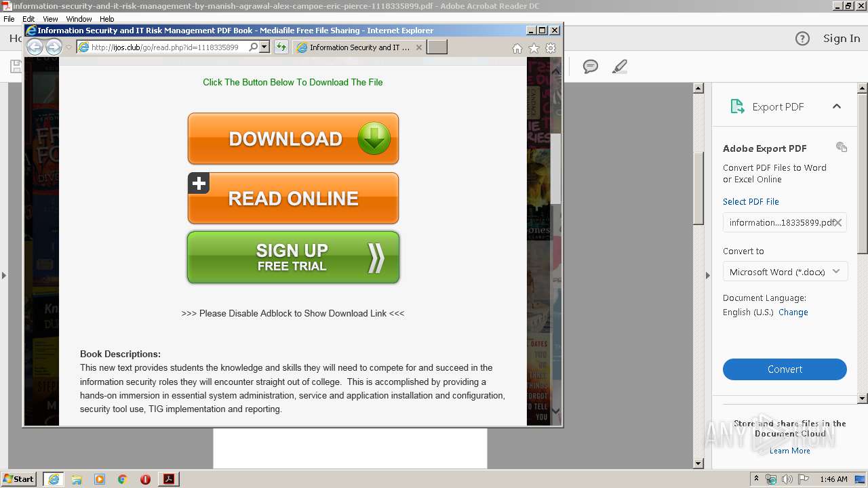The height and width of the screenshot is (488, 868).
Task: Click the 'Please Disable Adblock' message text
Action: click(x=293, y=313)
